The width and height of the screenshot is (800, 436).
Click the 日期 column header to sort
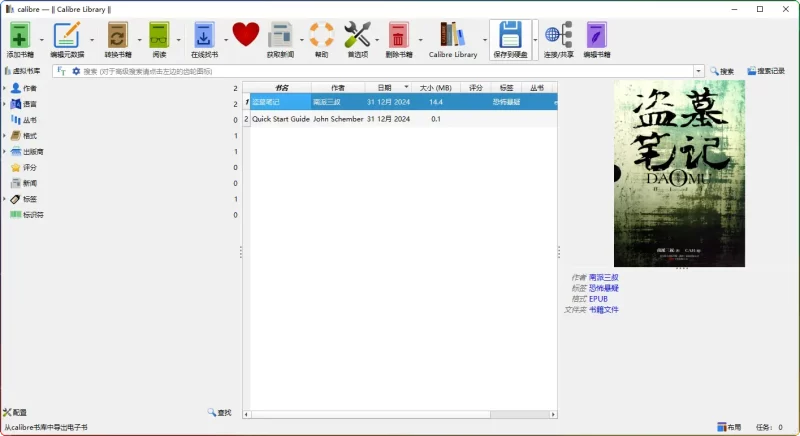(x=385, y=88)
